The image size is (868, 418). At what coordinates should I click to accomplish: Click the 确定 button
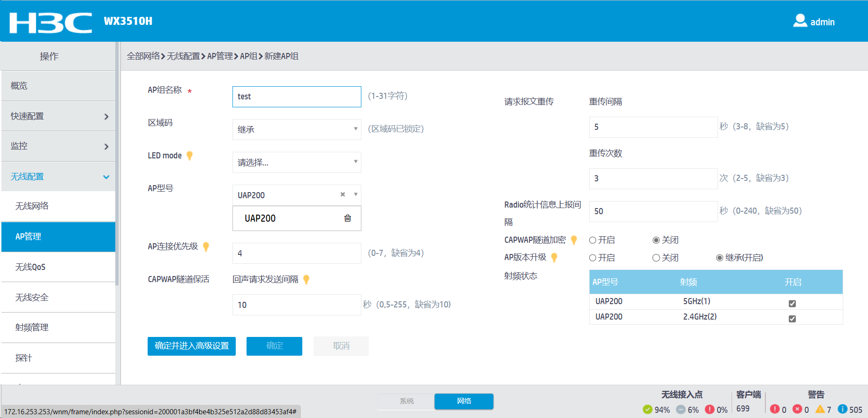274,346
